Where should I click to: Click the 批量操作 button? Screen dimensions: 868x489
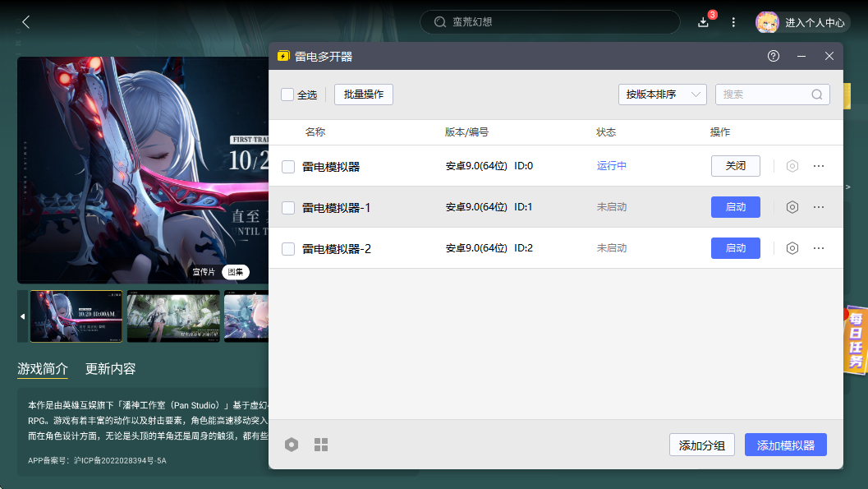click(x=364, y=95)
